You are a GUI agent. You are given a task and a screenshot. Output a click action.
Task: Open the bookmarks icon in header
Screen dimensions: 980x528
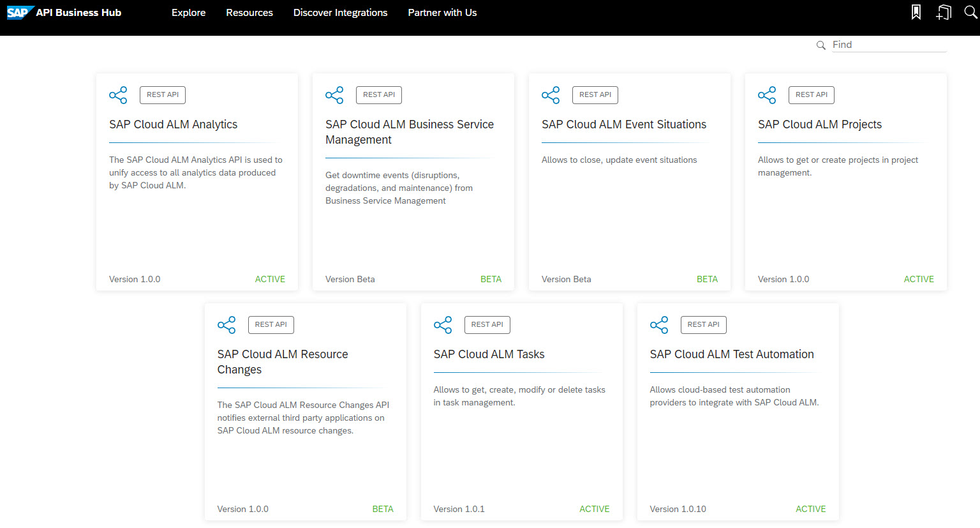pyautogui.click(x=916, y=12)
